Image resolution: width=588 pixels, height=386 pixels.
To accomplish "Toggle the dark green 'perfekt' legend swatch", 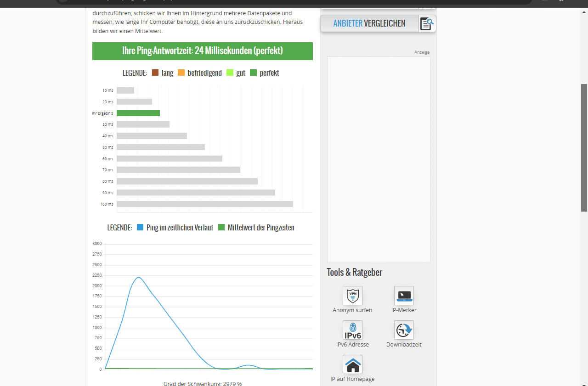I will click(253, 73).
